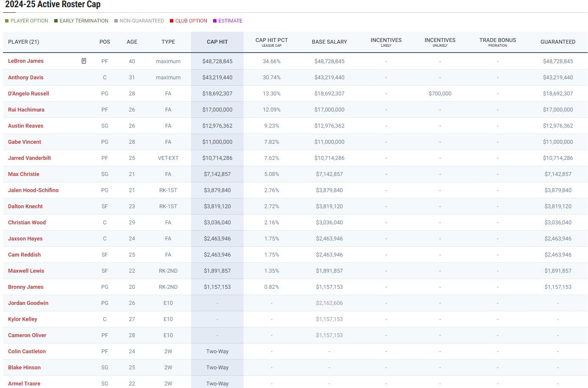Click the NON-GUARANTEED legend label
Viewport: 588px width, 388px height.
point(141,21)
